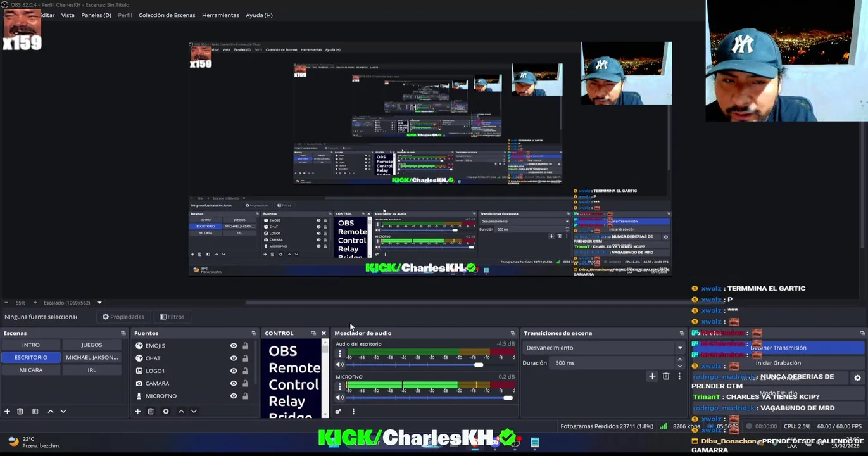Open MICROFNO mixer options three-dot menu
Image resolution: width=868 pixels, height=456 pixels.
coord(340,386)
